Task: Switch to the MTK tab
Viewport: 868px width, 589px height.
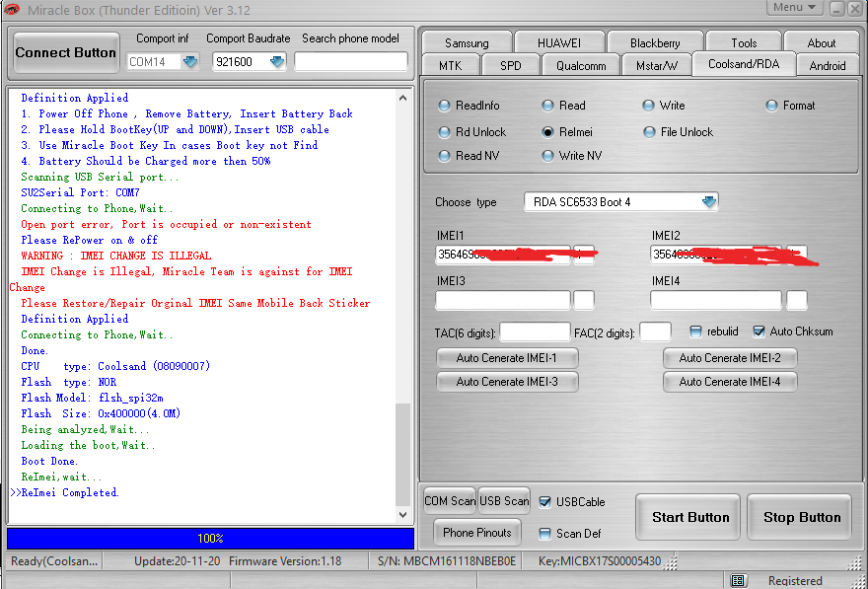Action: click(x=450, y=65)
